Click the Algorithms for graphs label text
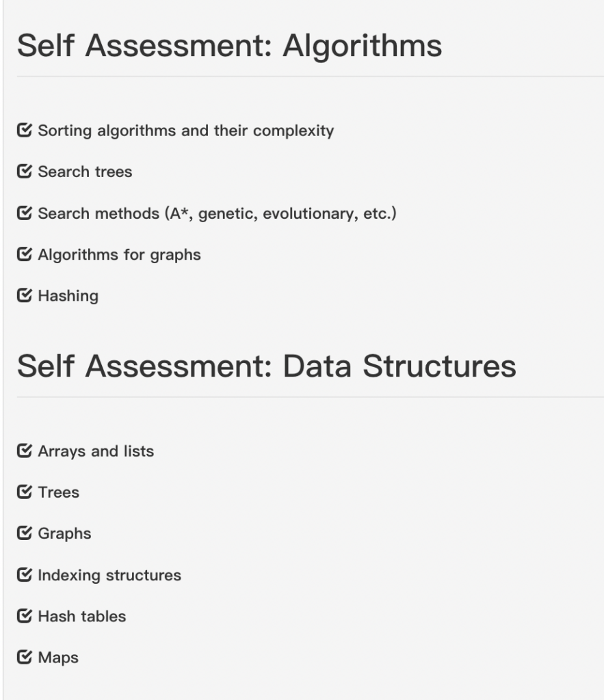Image resolution: width=604 pixels, height=700 pixels. coord(119,255)
